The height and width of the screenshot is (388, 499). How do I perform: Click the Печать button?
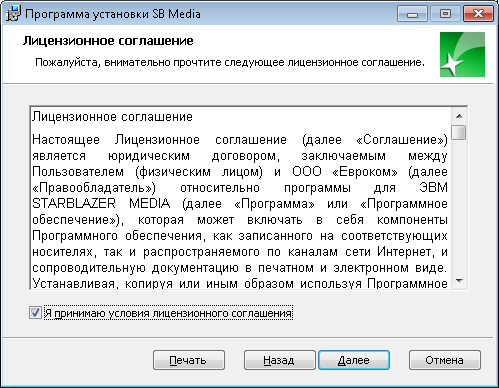pyautogui.click(x=189, y=360)
